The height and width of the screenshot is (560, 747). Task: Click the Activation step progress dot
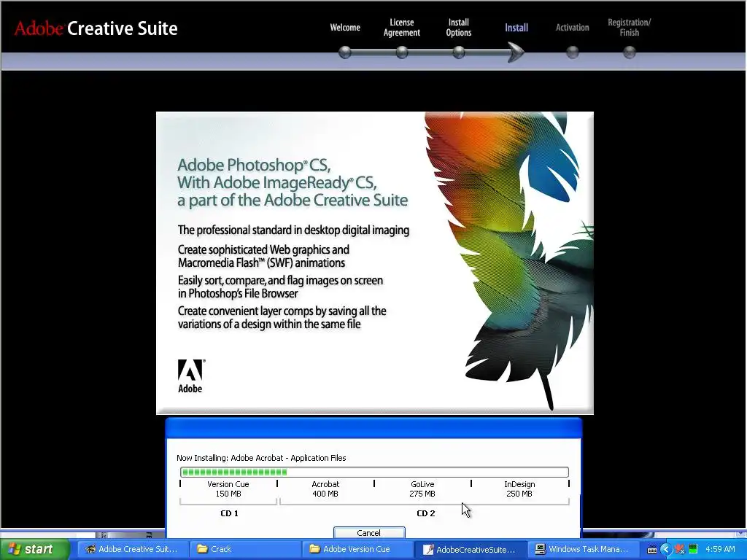[x=572, y=52]
